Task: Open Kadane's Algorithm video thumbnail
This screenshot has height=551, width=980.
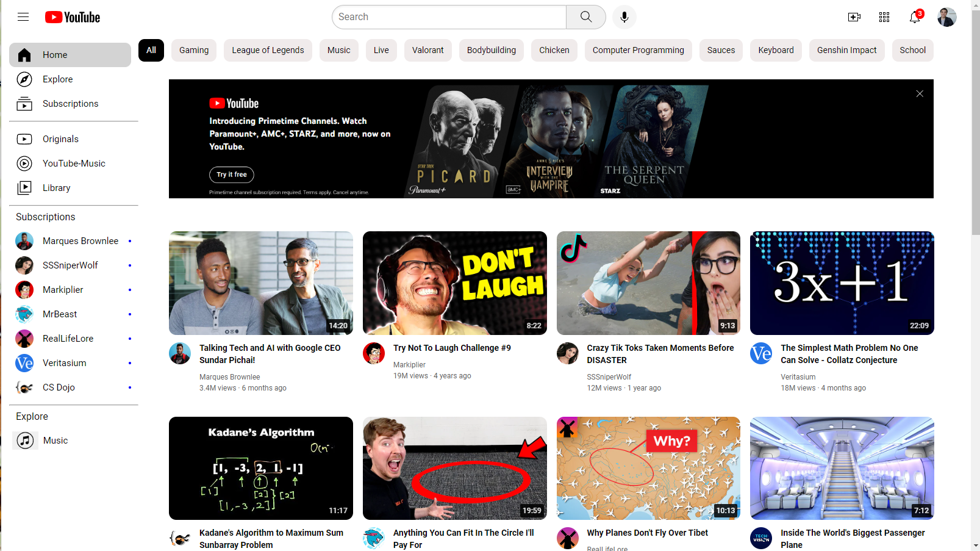Action: click(x=261, y=468)
